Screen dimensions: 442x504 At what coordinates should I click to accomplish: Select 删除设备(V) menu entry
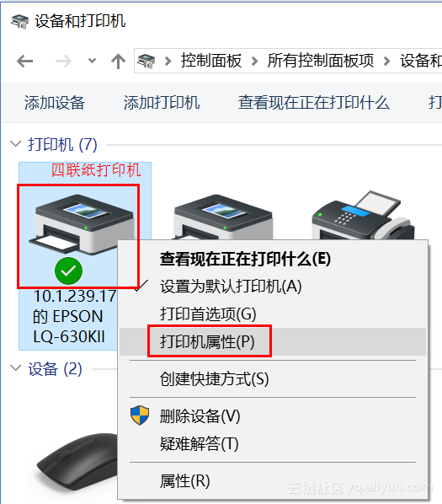(200, 416)
